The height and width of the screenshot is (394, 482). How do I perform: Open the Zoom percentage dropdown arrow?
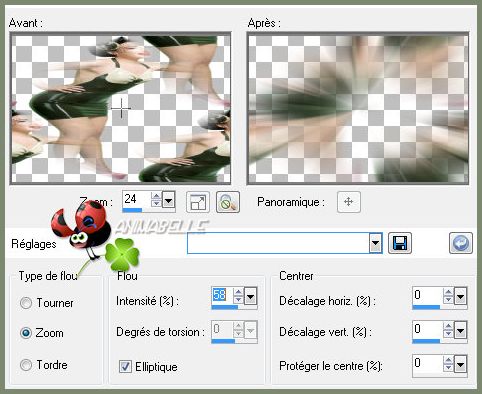click(169, 200)
